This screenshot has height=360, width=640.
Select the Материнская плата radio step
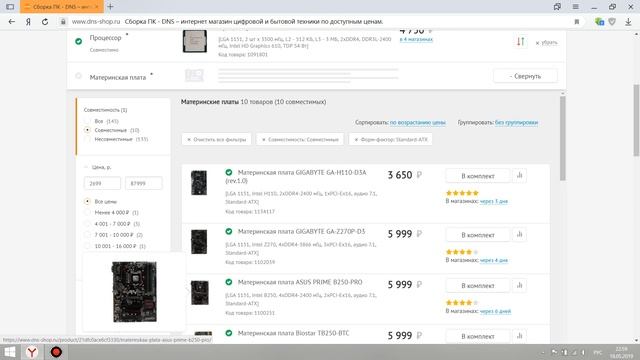[78, 76]
